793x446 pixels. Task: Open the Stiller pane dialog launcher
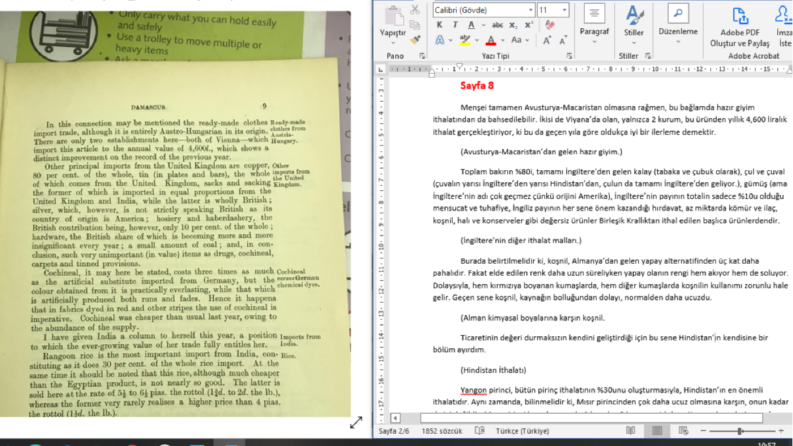(x=648, y=56)
